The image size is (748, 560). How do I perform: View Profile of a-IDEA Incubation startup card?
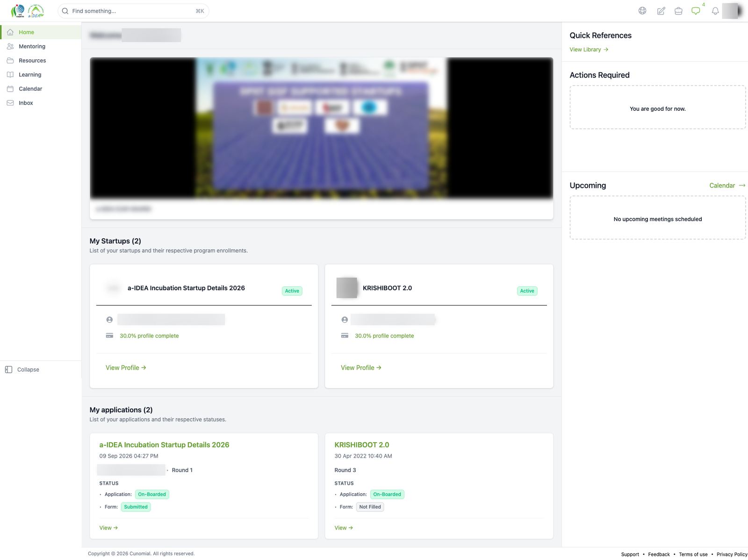pos(126,368)
